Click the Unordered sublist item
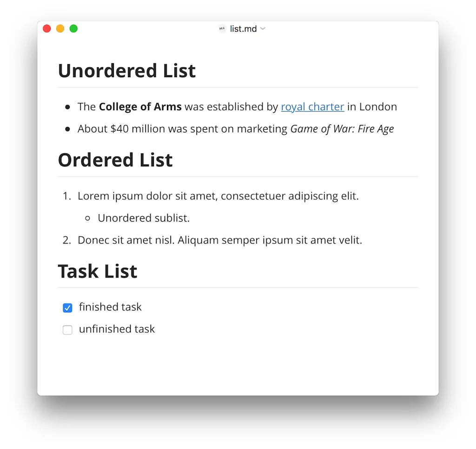This screenshot has width=476, height=449. tap(144, 218)
